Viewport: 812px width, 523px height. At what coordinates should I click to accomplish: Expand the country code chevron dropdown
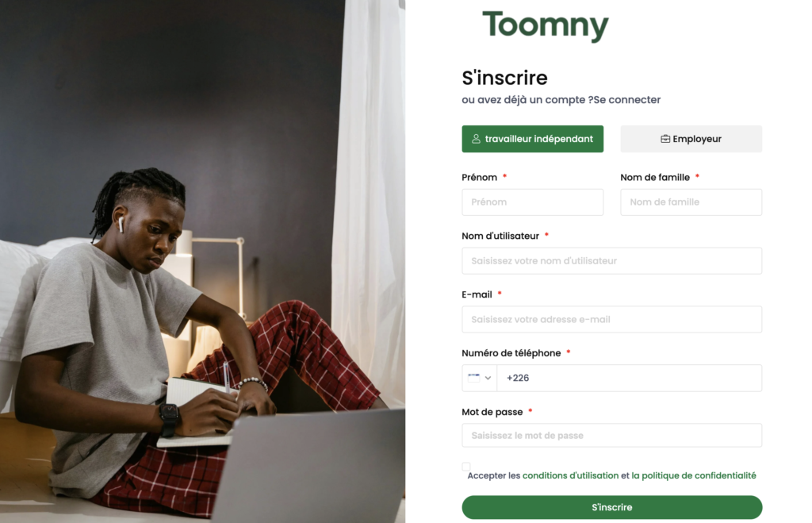pyautogui.click(x=488, y=378)
